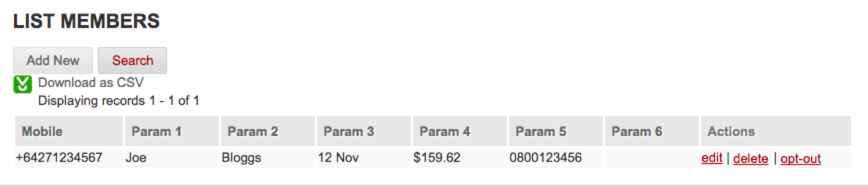
Task: Opt-out the listed member
Action: pos(800,158)
